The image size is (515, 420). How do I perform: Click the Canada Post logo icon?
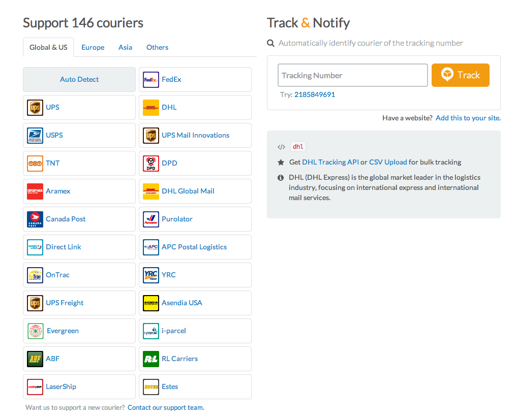pos(35,219)
